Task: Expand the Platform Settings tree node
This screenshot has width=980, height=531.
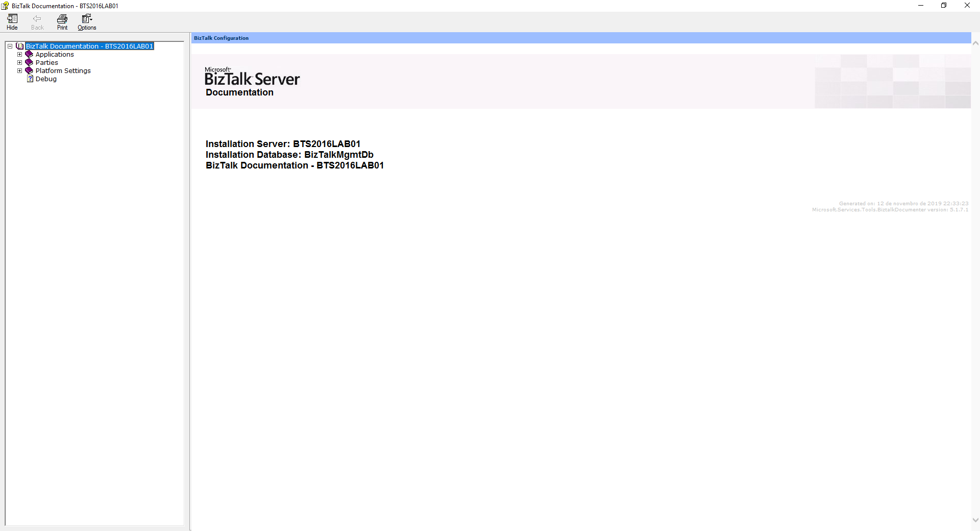Action: coord(20,71)
